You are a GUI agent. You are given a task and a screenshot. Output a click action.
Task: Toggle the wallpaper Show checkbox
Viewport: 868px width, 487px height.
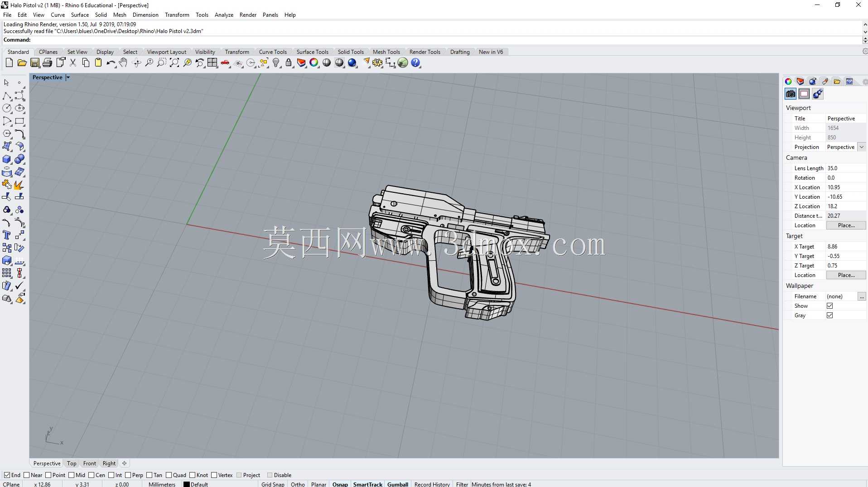(x=829, y=306)
